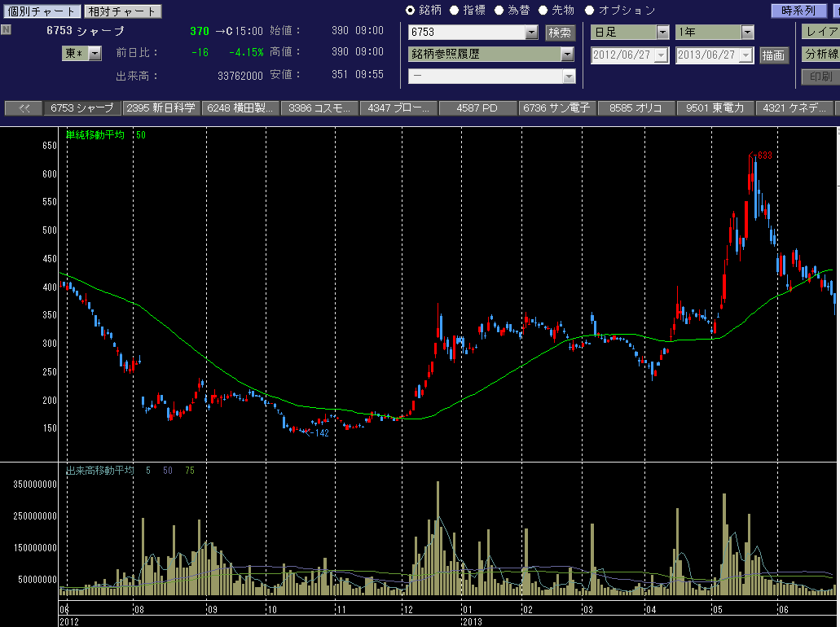
Task: Click the 単純移動平均 indicator label
Action: click(x=95, y=135)
